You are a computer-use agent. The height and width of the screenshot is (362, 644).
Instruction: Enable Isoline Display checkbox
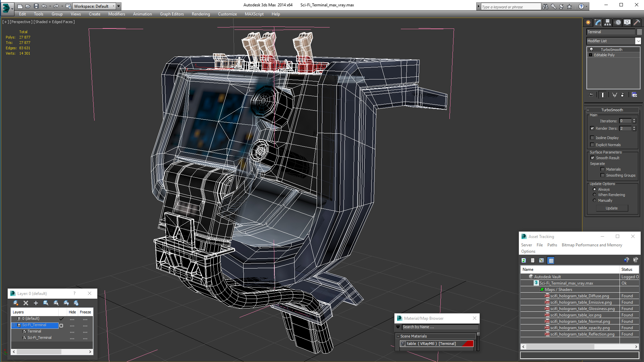592,138
